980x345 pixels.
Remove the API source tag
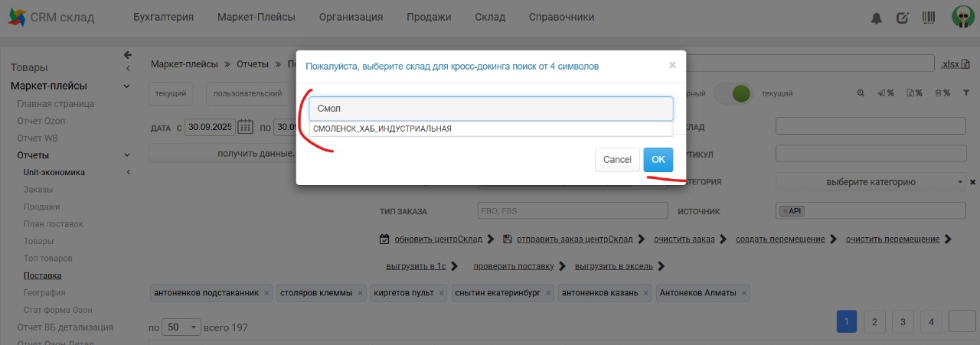[786, 211]
